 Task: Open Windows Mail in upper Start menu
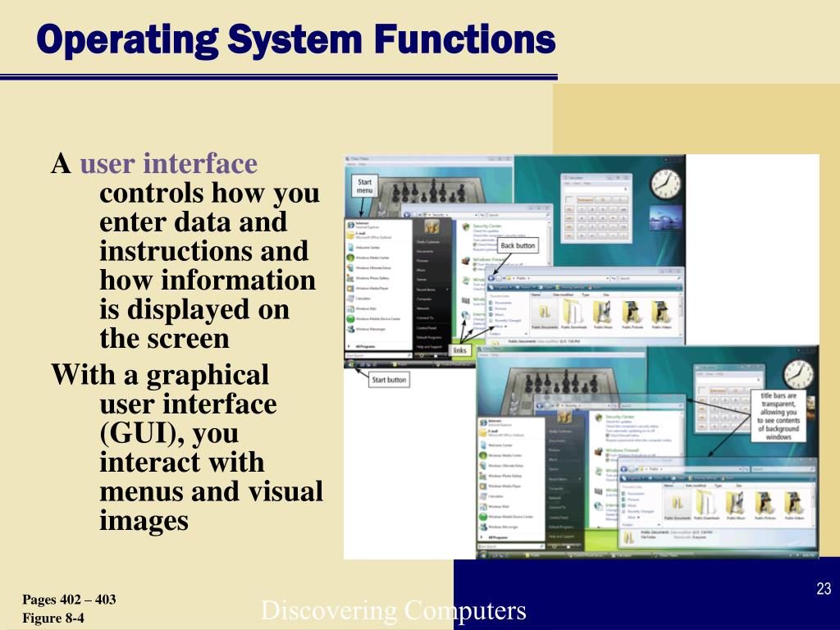379,308
